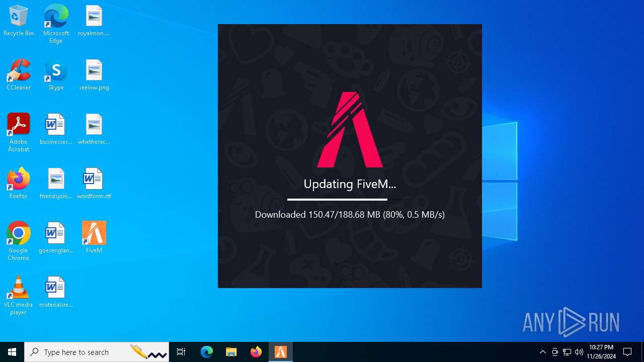The image size is (644, 362).
Task: Click the FiveM update progress bar
Action: [x=350, y=200]
